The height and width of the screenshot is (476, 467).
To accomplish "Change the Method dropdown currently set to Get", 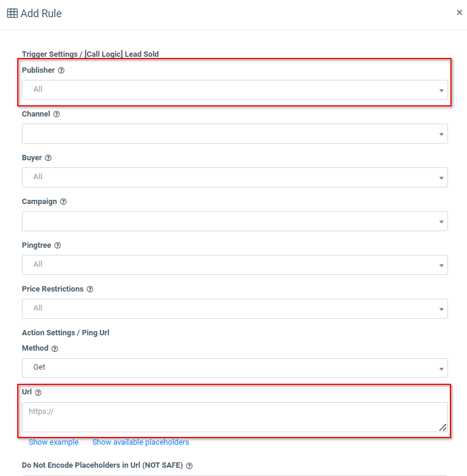I will (x=234, y=368).
